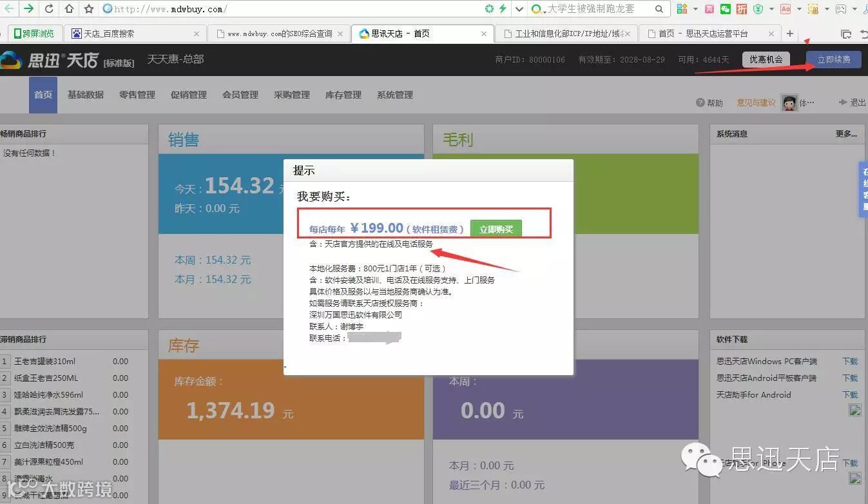
Task: Switch to the 工业和信息化部ICP tab
Action: click(x=566, y=34)
